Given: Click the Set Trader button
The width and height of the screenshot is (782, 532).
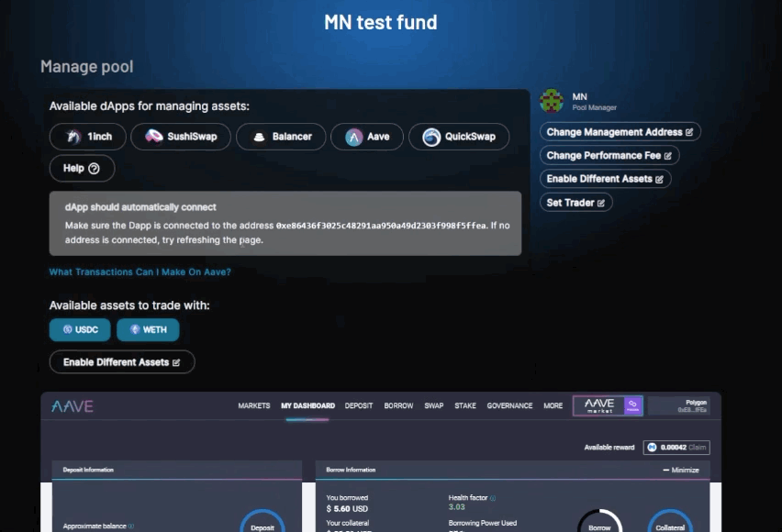Looking at the screenshot, I should (576, 203).
